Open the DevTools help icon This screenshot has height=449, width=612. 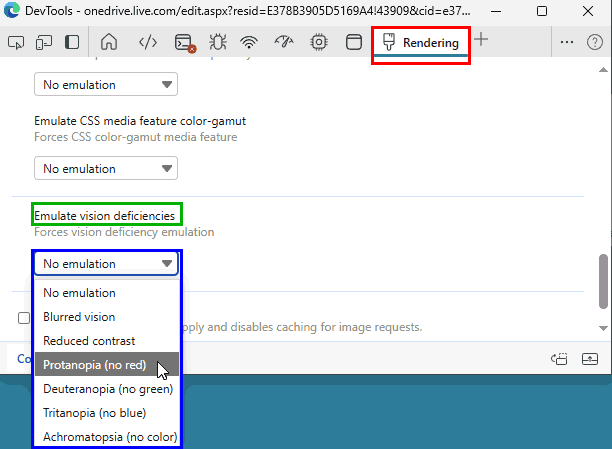pos(594,42)
